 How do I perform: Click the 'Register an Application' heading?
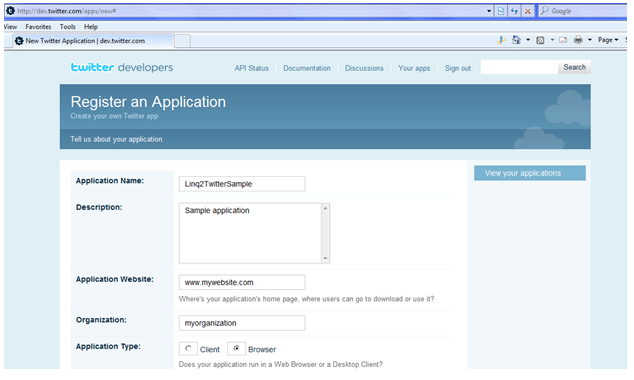(148, 102)
